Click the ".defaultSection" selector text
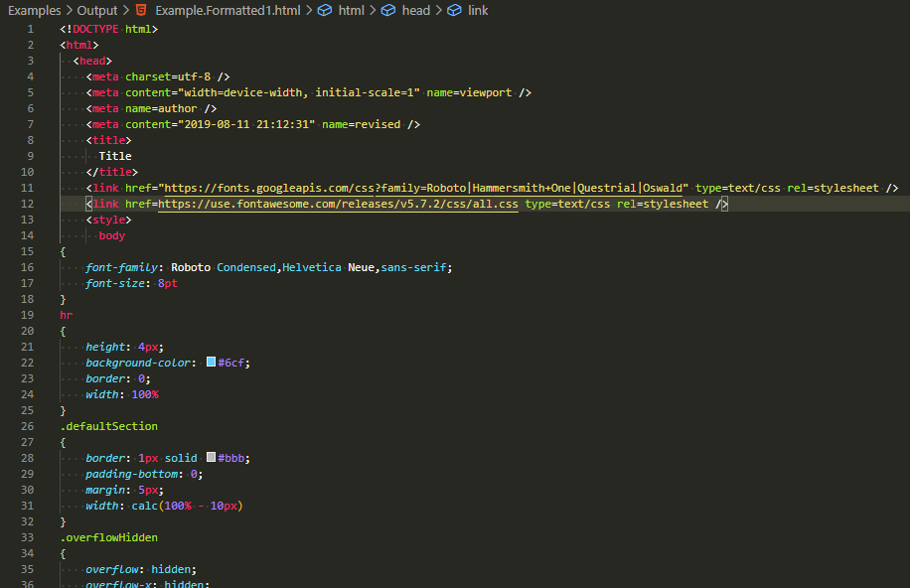 pyautogui.click(x=107, y=425)
